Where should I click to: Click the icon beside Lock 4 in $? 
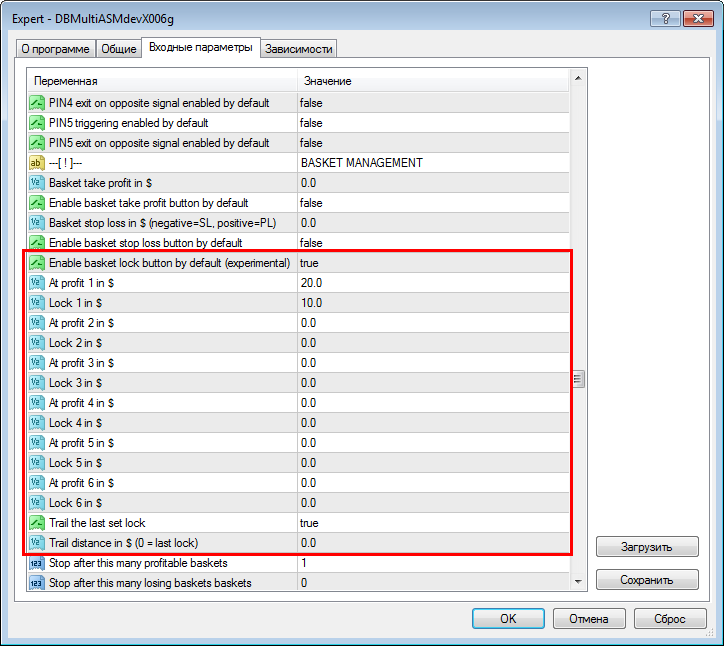[37, 423]
